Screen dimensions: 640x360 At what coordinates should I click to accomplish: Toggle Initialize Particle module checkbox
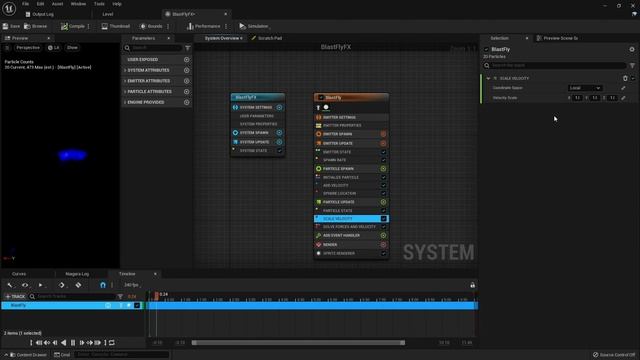(384, 178)
